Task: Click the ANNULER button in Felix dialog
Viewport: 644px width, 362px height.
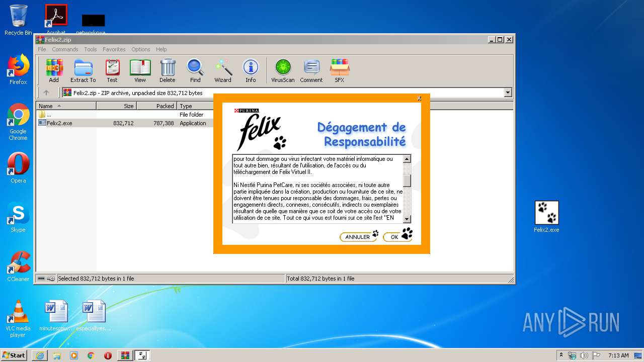Action: (358, 237)
